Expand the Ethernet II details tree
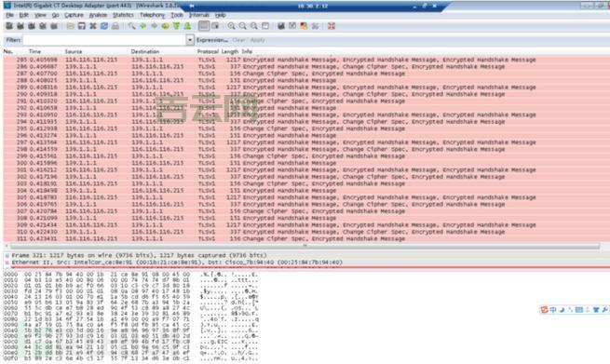The height and width of the screenshot is (364, 610). point(7,263)
